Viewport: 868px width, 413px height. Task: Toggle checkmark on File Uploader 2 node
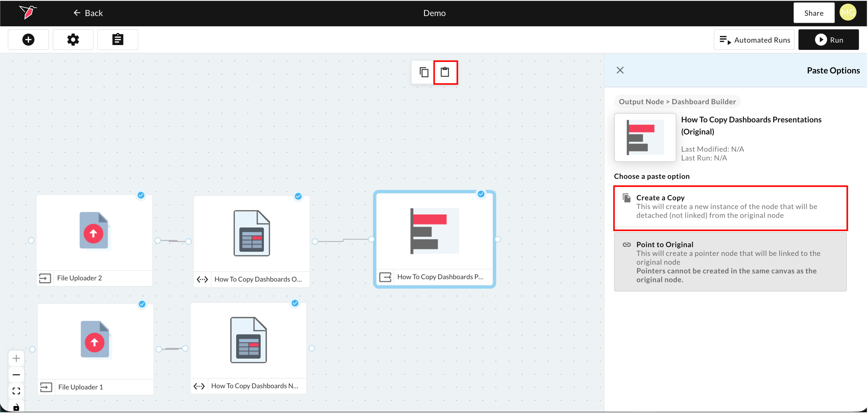click(141, 195)
